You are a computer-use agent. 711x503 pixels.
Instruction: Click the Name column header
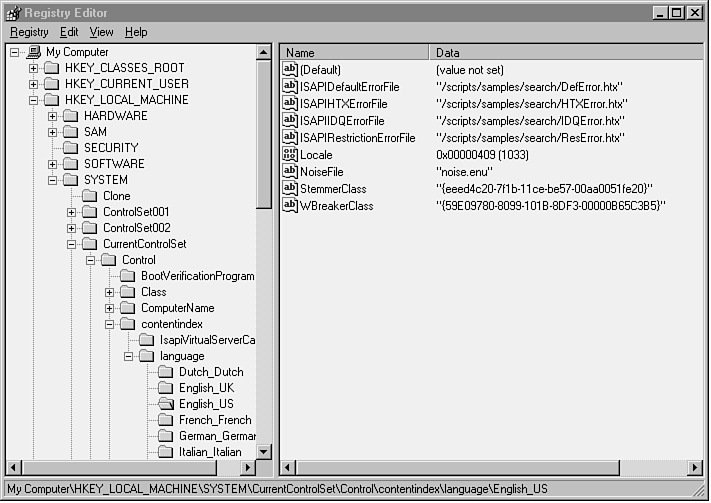coord(354,52)
